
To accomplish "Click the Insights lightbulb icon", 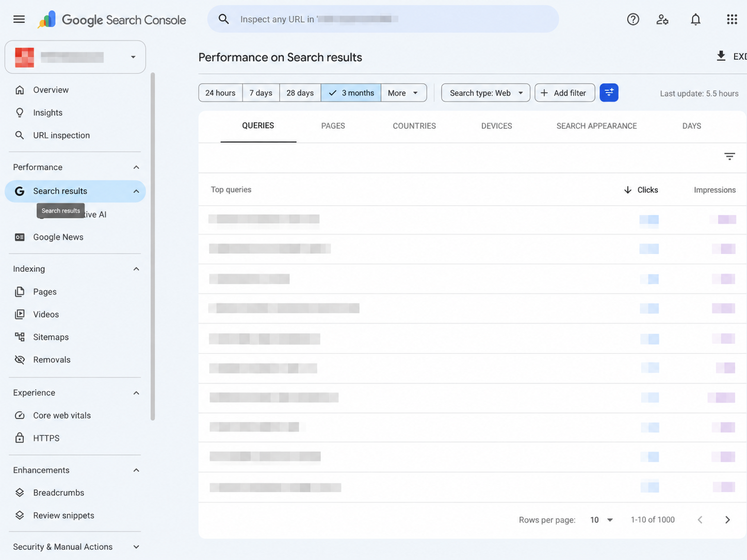I will 20,112.
